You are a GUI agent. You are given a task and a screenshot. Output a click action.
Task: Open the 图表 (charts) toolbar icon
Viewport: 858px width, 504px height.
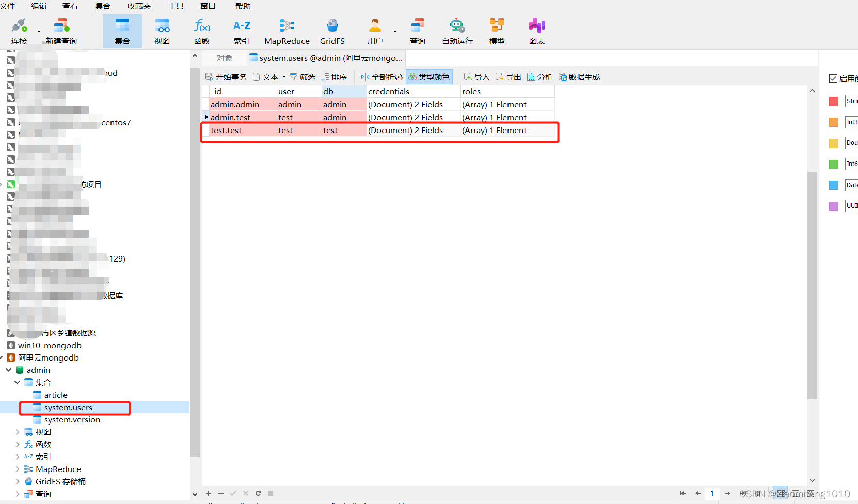tap(536, 30)
